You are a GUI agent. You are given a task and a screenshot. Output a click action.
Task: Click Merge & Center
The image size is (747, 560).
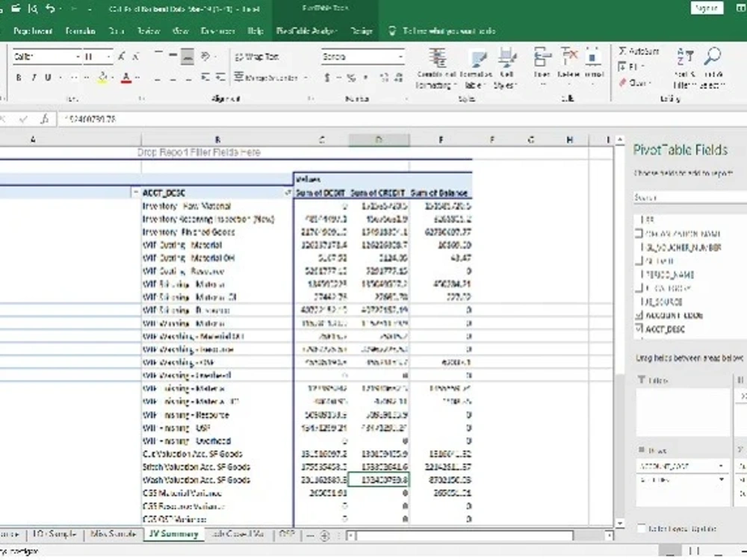tap(266, 77)
